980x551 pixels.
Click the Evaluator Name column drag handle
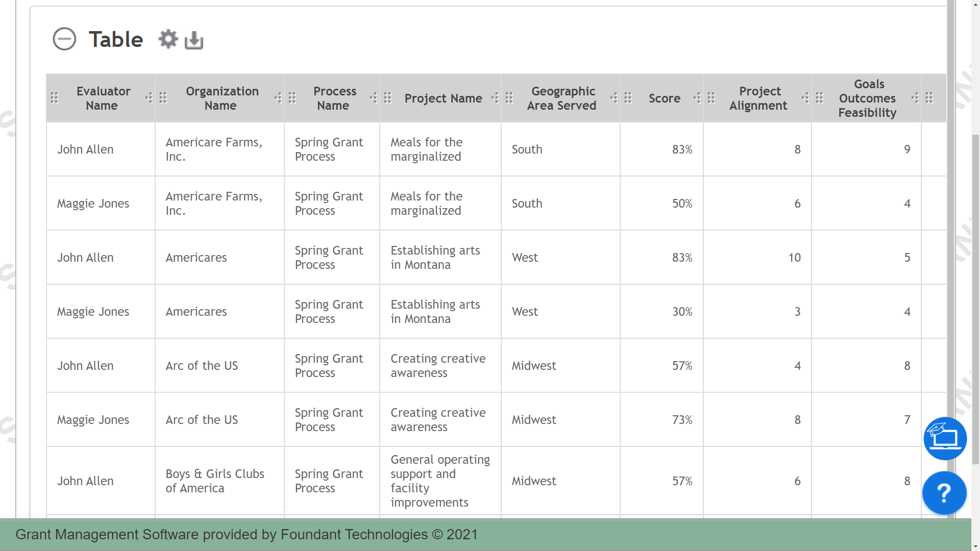(x=55, y=98)
